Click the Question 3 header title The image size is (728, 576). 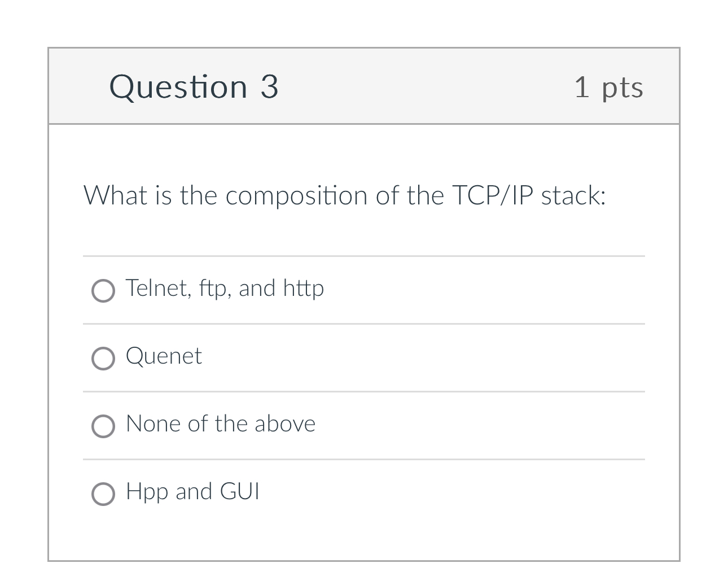194,86
